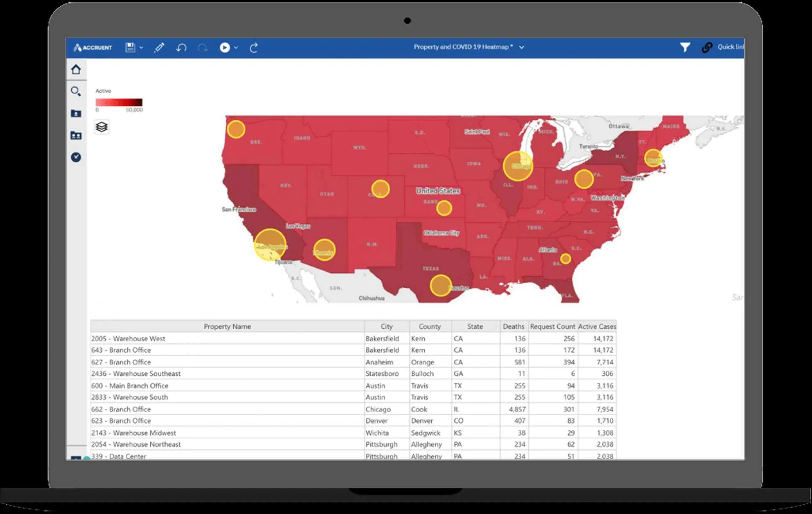Click the Active Cases column header
Screen dimensions: 812x514
tap(597, 326)
